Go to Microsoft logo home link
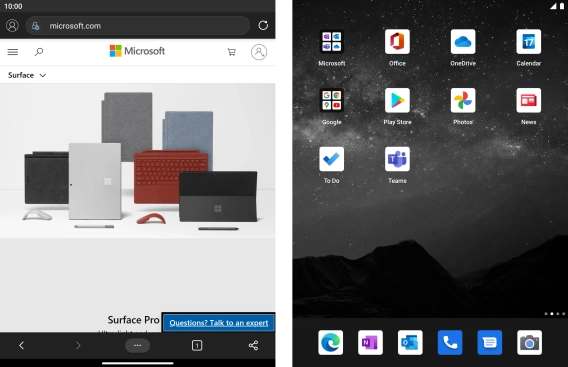Screen dimensions: 568x367 point(137,51)
